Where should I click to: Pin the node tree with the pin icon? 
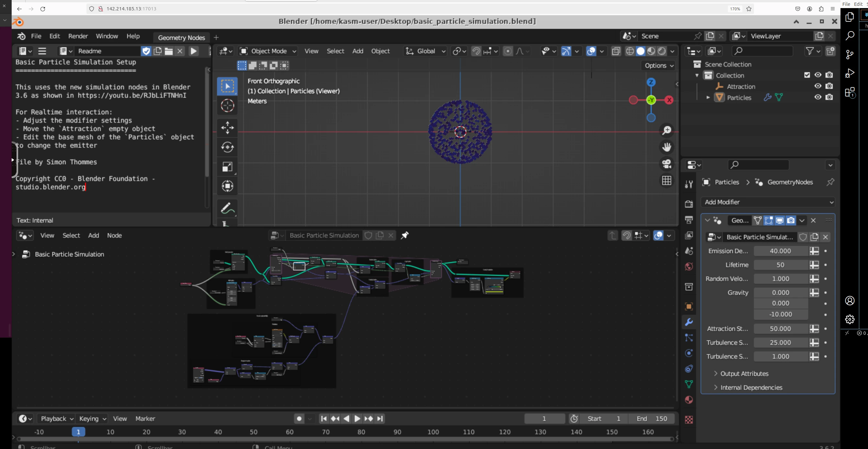pos(405,235)
